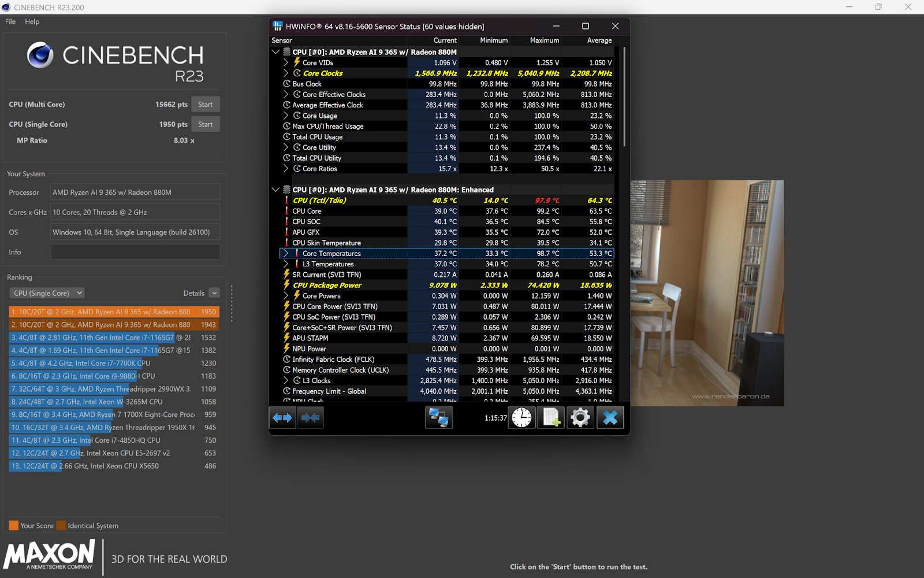924x578 pixels.
Task: Expand Core Effective Clocks row
Action: click(286, 94)
